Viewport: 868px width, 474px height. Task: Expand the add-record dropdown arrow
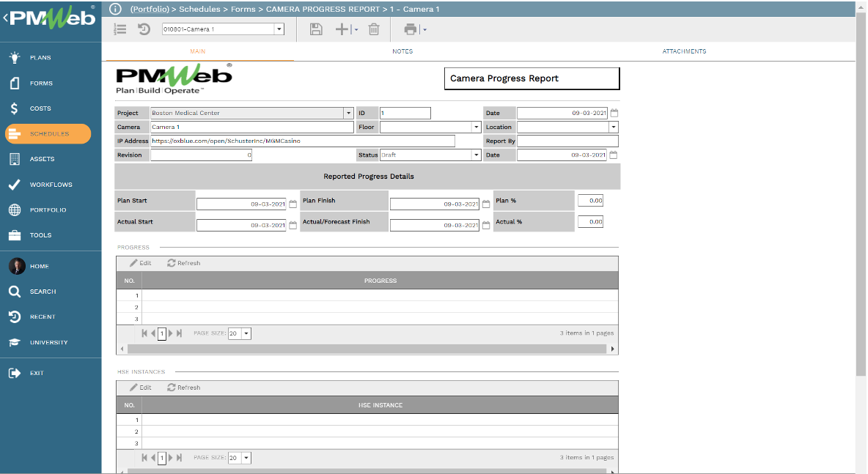(x=356, y=30)
